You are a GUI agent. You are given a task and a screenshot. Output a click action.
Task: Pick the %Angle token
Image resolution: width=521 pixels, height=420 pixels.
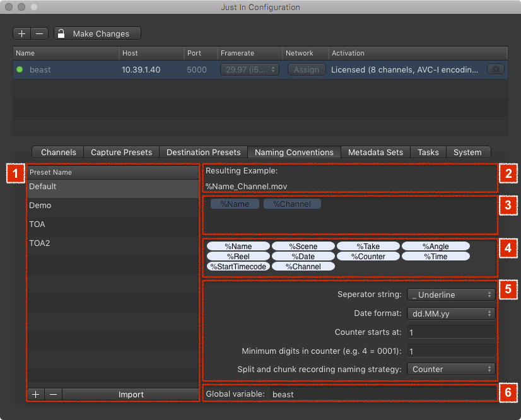436,246
